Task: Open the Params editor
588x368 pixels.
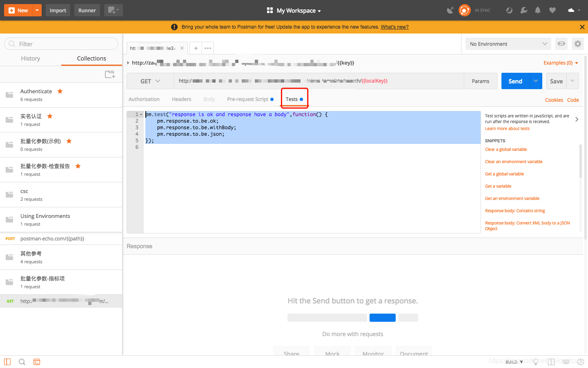Action: point(481,81)
